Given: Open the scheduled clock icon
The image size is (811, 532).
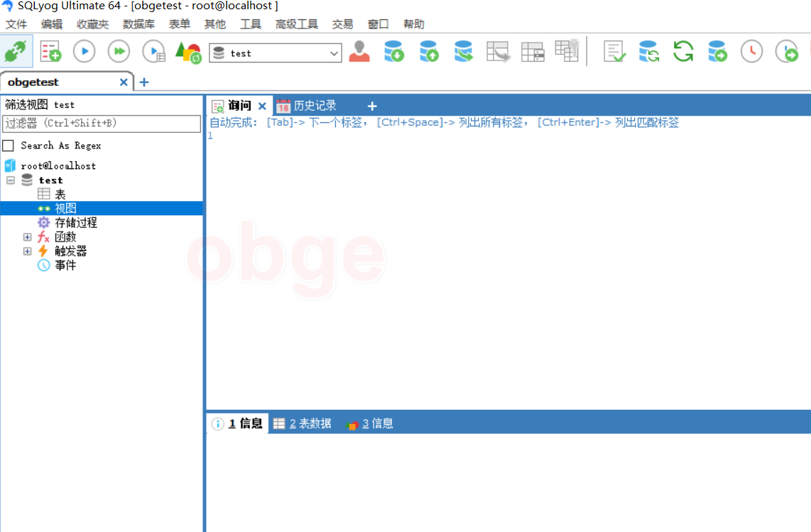Looking at the screenshot, I should pos(751,51).
